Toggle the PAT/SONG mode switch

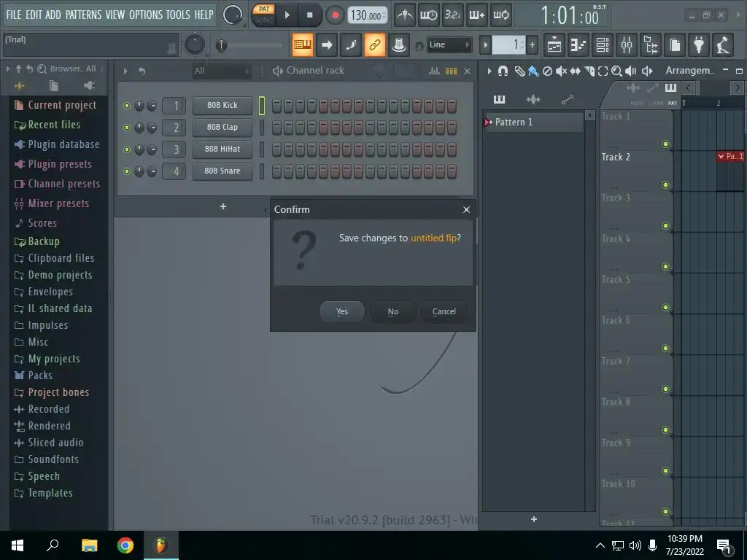[264, 15]
